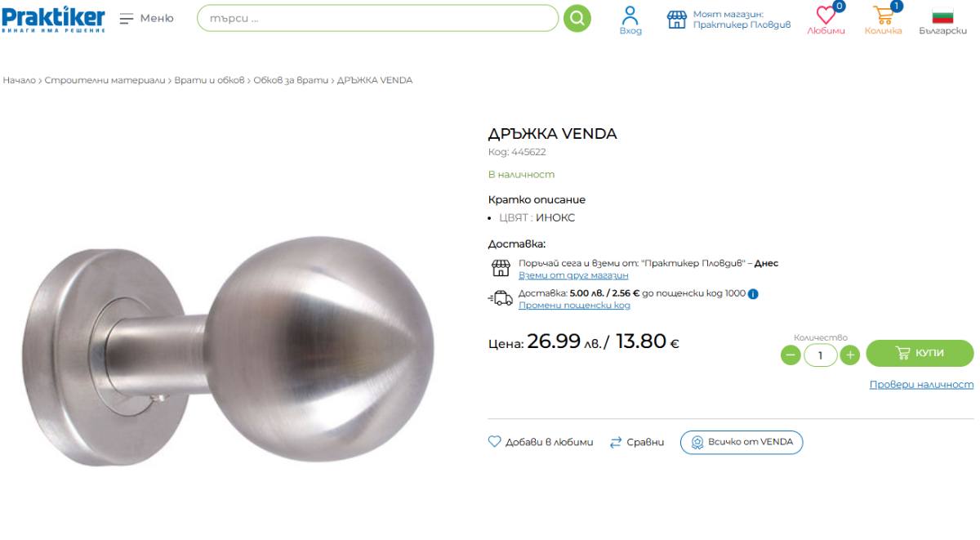980x540 pixels.
Task: Select the Сравни compare arrows icon
Action: tap(616, 442)
